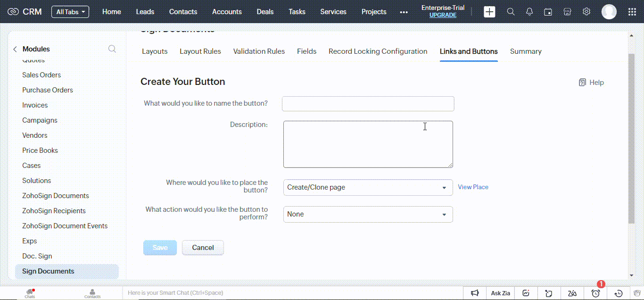This screenshot has width=644, height=300.
Task: Open CRM settings gear
Action: coord(586,11)
